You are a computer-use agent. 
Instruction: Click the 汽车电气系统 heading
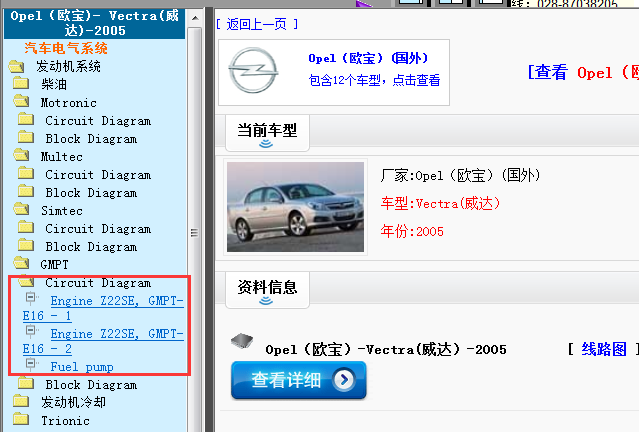66,48
